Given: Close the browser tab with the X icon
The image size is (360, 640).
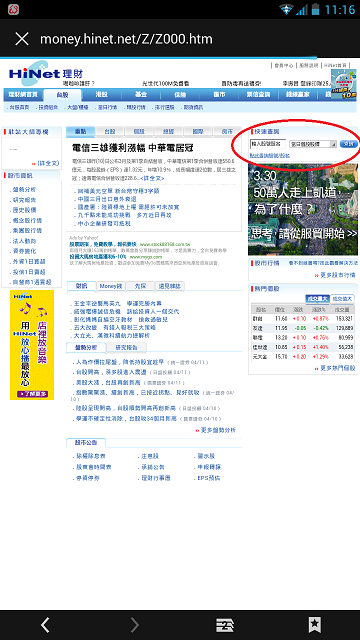Looking at the screenshot, I should coord(22,39).
